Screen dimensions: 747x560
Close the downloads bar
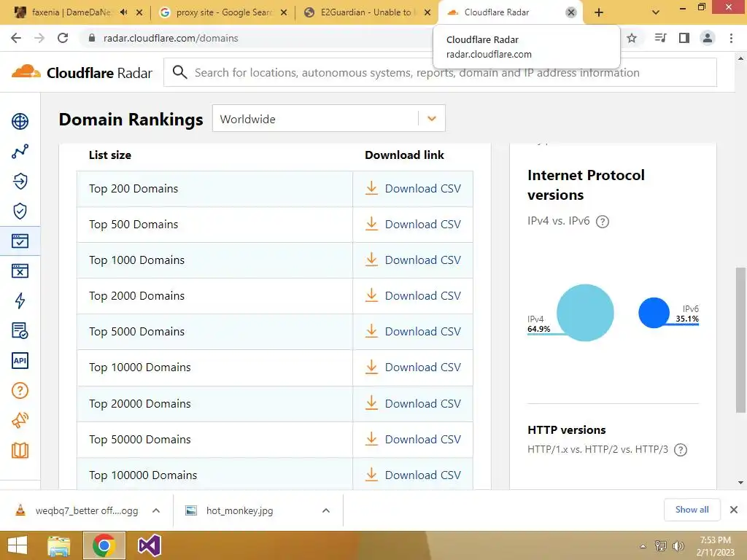pos(734,510)
